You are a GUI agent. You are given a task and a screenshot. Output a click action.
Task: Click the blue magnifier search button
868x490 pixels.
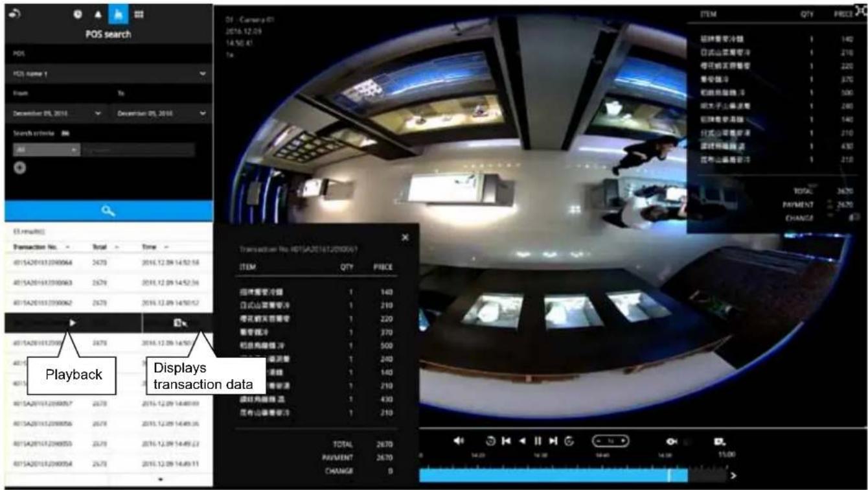108,210
